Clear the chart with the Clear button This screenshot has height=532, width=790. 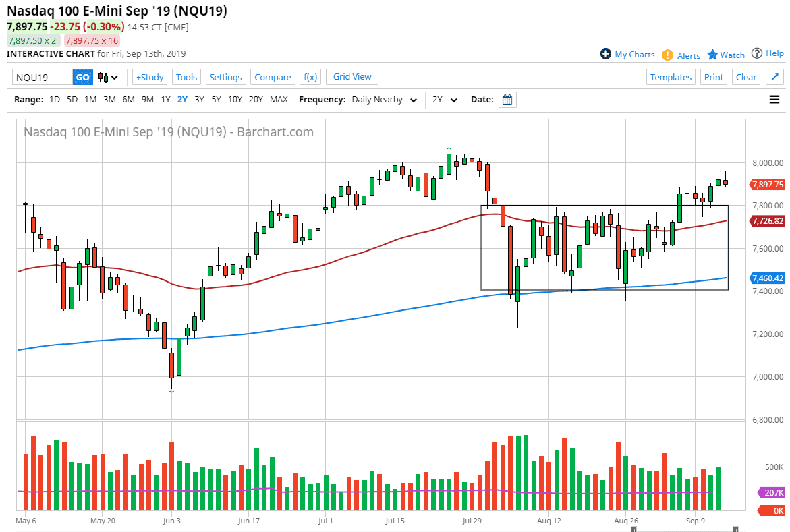(745, 77)
